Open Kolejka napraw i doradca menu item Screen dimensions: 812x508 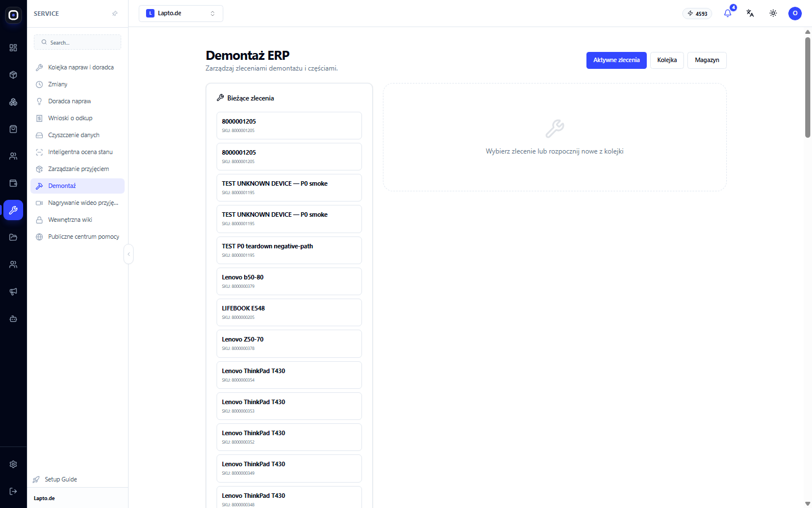pos(78,67)
